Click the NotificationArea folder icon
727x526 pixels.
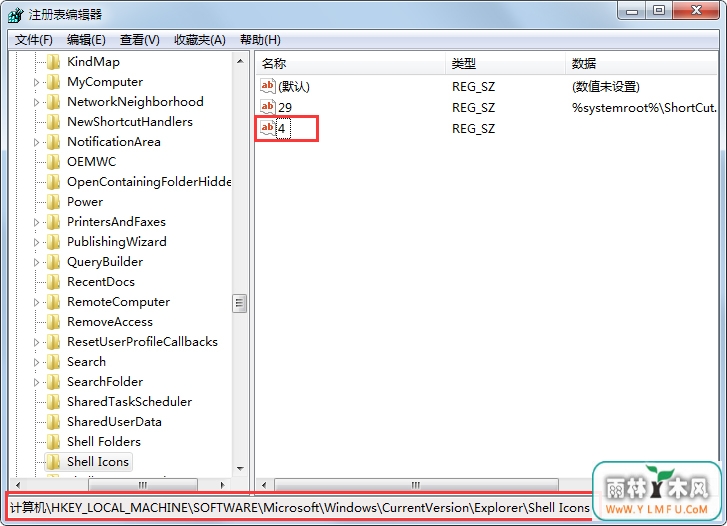click(x=54, y=141)
